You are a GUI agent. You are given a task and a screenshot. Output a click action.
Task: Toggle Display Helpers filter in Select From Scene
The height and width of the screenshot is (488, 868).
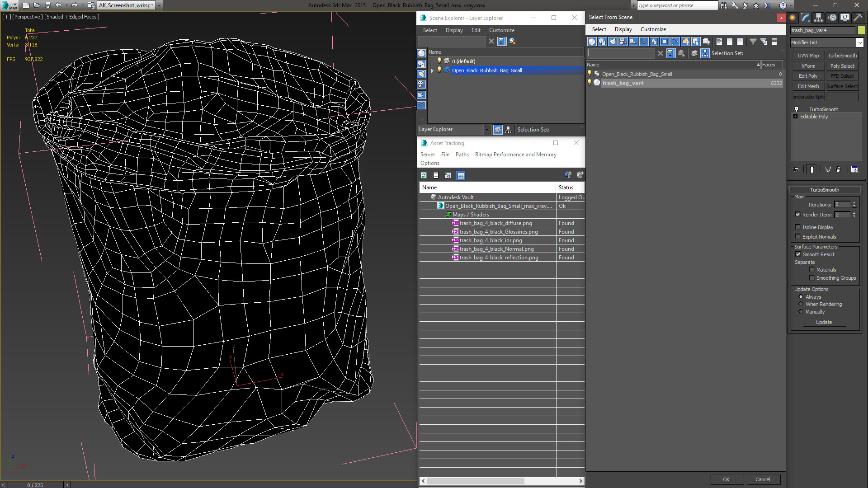(x=633, y=42)
